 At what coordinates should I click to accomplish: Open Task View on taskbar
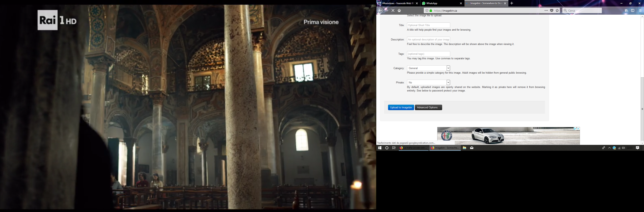coord(394,148)
